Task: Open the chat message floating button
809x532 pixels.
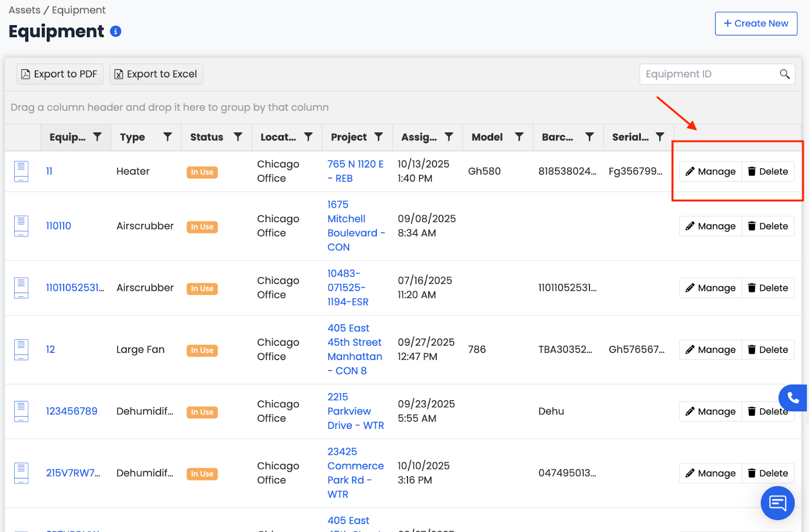Action: pyautogui.click(x=778, y=503)
